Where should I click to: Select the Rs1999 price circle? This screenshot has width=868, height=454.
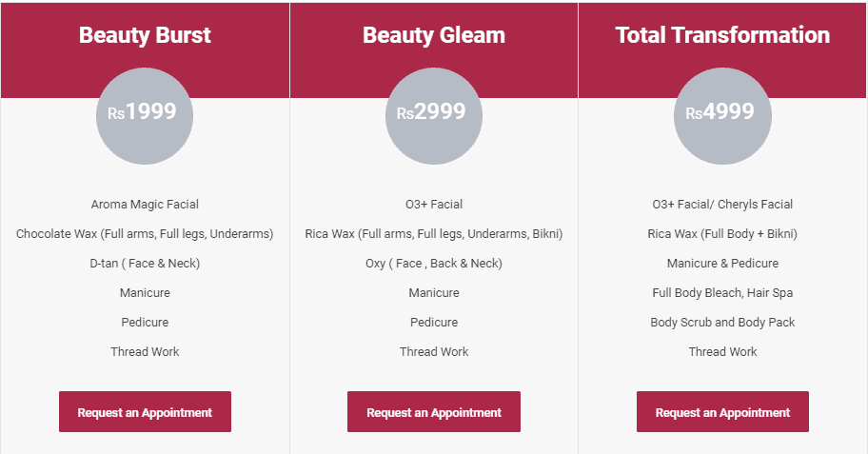[x=145, y=116]
